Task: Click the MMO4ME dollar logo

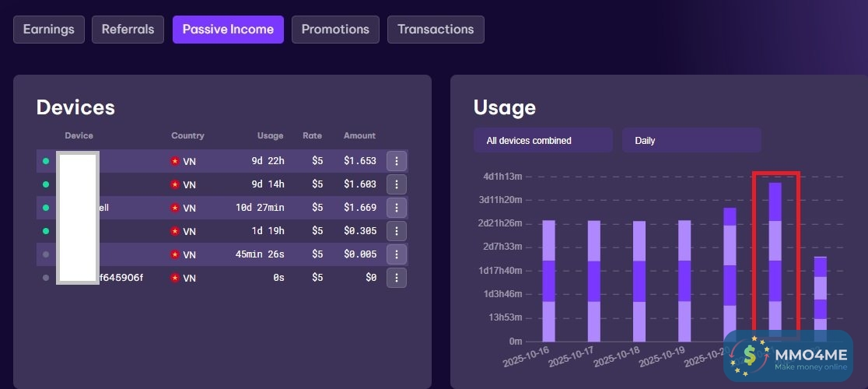Action: [x=750, y=356]
